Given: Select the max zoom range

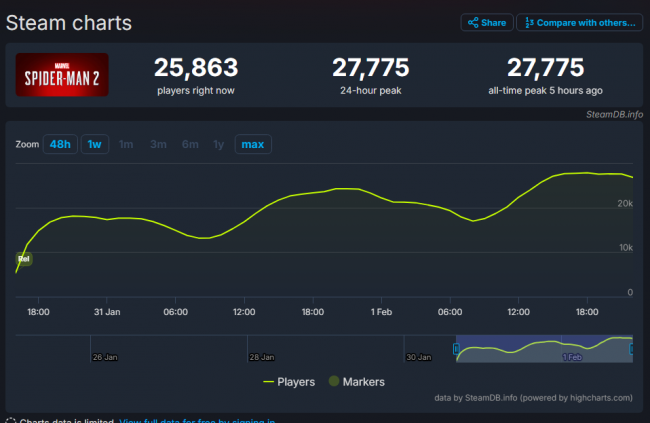Looking at the screenshot, I should coord(252,145).
